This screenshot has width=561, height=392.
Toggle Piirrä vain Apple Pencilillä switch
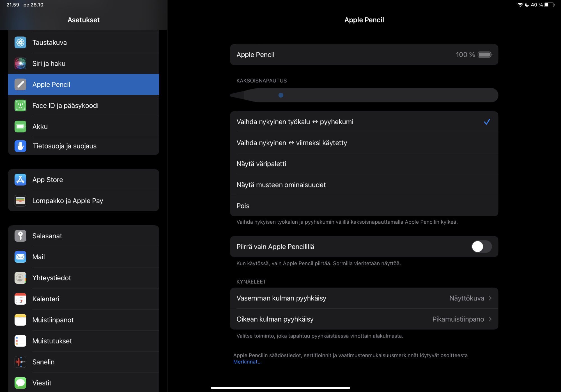(481, 247)
